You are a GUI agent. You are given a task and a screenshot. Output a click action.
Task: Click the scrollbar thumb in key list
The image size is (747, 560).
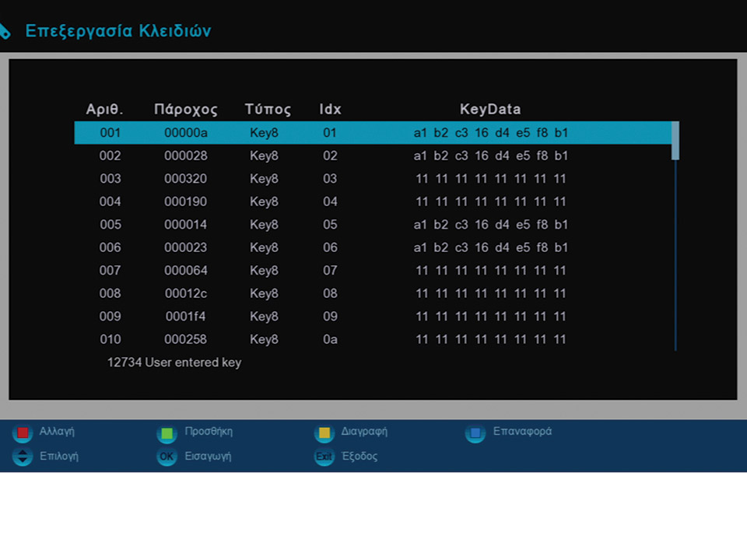(675, 141)
